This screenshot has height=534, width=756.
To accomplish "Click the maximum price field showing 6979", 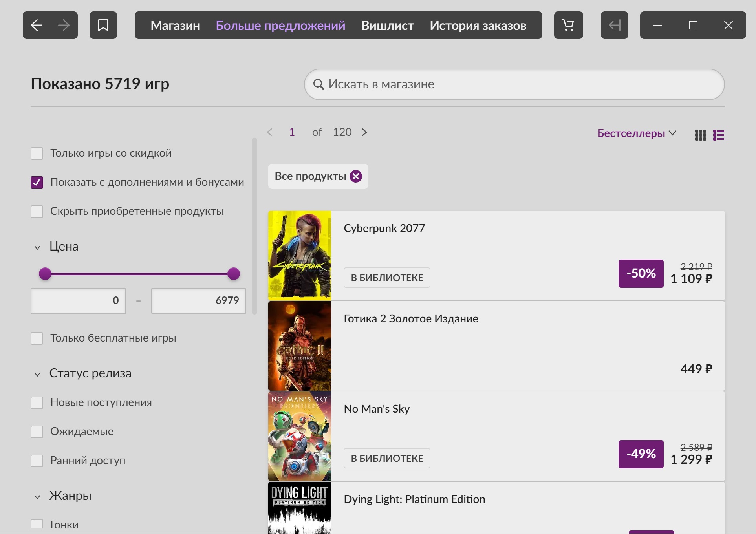I will tap(199, 301).
